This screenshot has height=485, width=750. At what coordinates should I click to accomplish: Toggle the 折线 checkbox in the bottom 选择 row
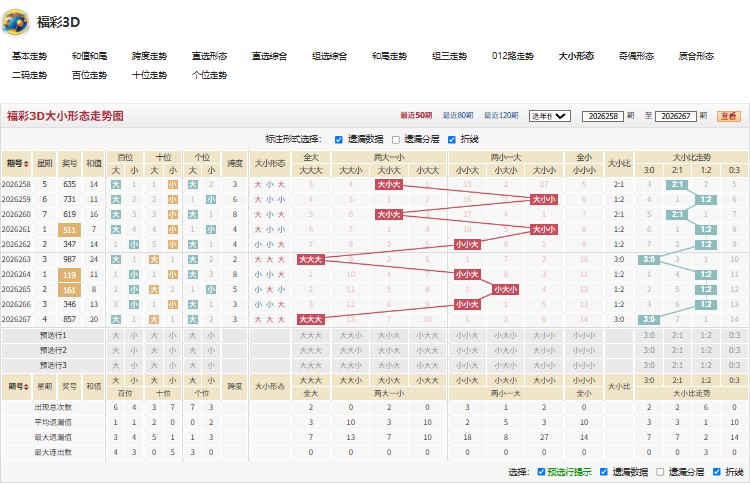[x=717, y=472]
